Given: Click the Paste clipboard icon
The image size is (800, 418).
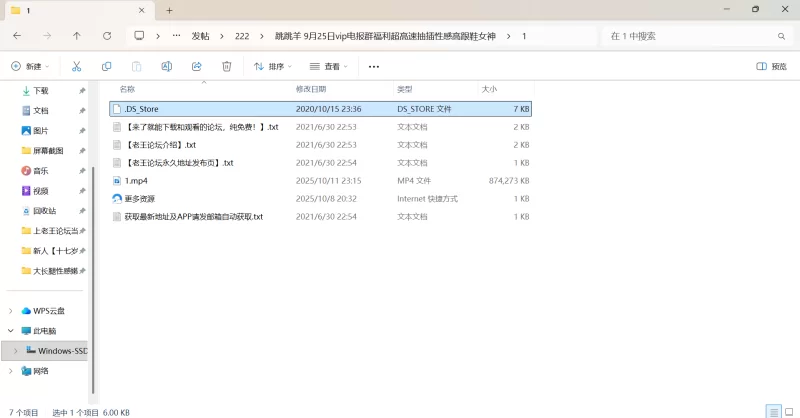Looking at the screenshot, I should 136,66.
